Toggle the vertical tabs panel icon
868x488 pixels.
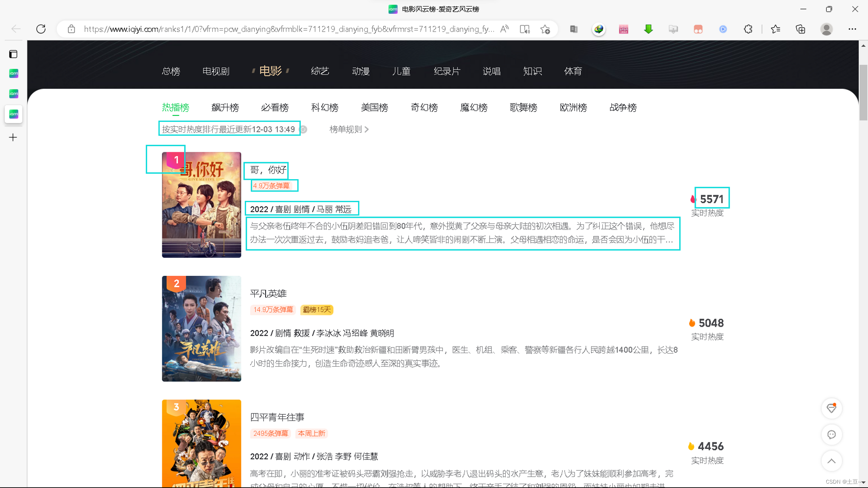[13, 54]
